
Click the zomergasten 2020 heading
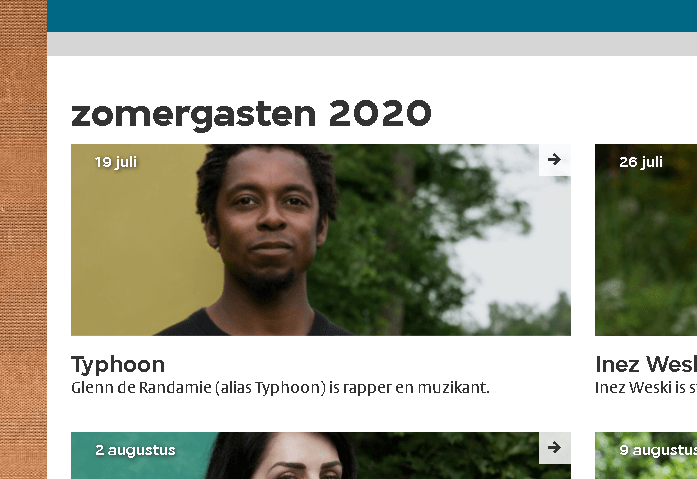pos(251,115)
